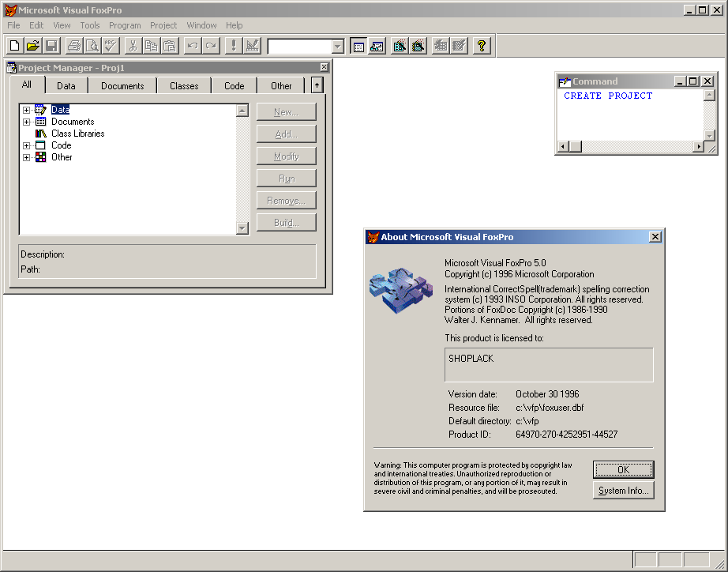Click the Print toolbar icon
The height and width of the screenshot is (572, 728).
[73, 46]
